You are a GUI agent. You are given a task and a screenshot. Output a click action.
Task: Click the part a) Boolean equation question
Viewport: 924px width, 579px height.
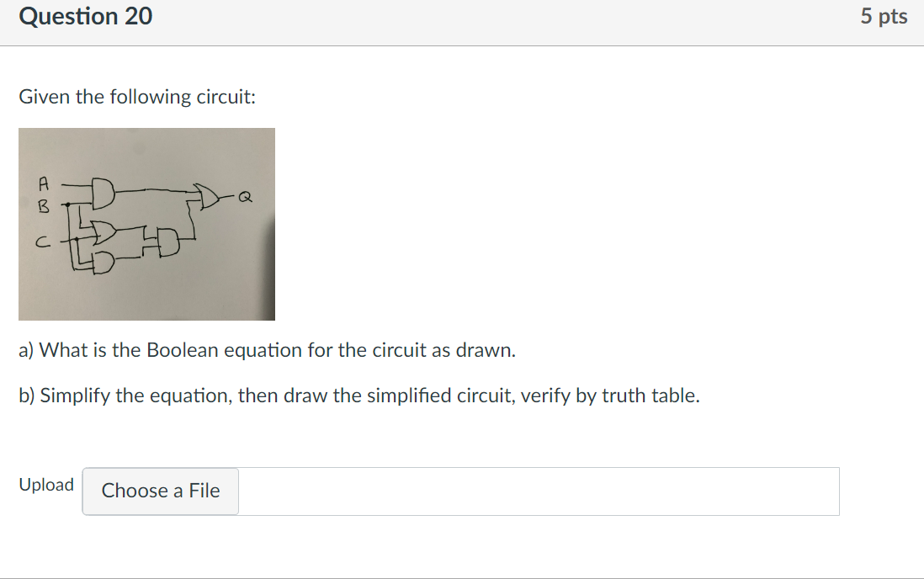(x=267, y=350)
